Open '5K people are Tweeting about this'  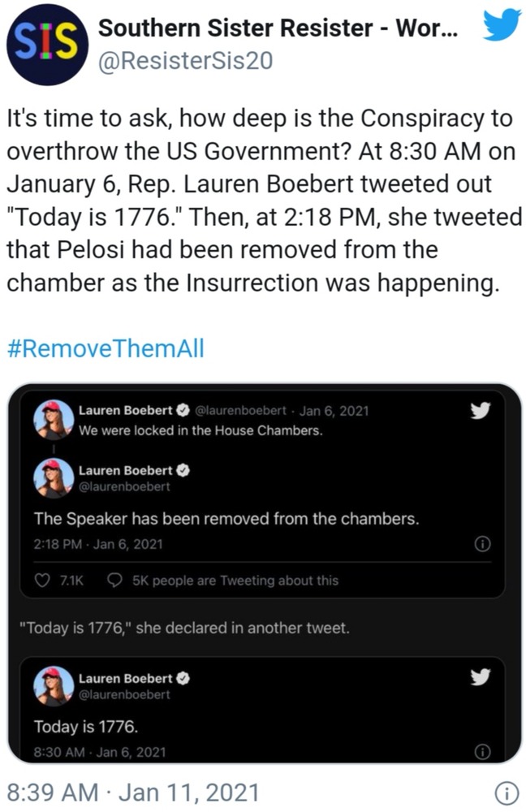[235, 581]
